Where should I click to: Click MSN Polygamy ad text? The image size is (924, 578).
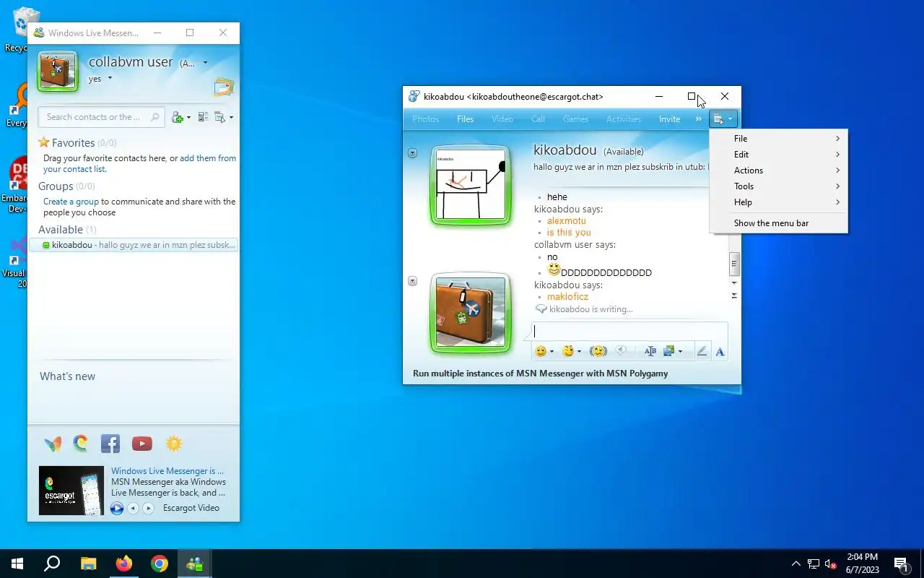[x=540, y=374]
